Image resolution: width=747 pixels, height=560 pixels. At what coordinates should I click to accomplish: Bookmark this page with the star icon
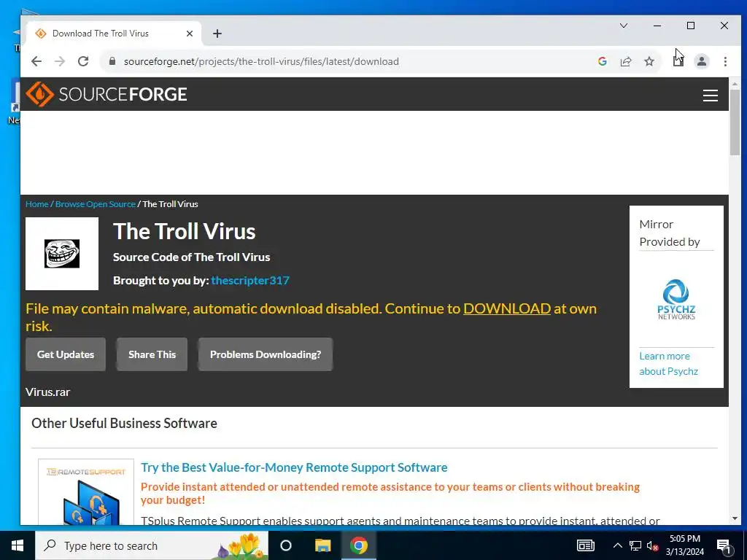649,61
